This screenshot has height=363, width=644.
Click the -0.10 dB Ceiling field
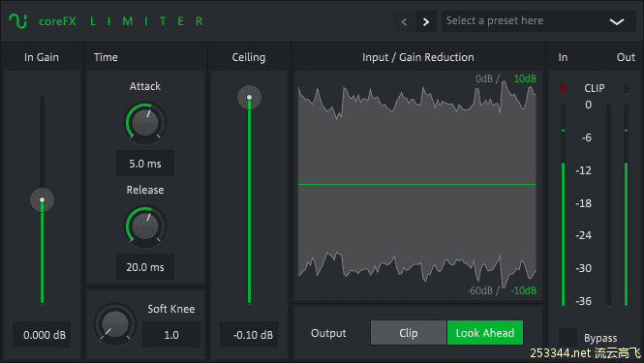[249, 335]
